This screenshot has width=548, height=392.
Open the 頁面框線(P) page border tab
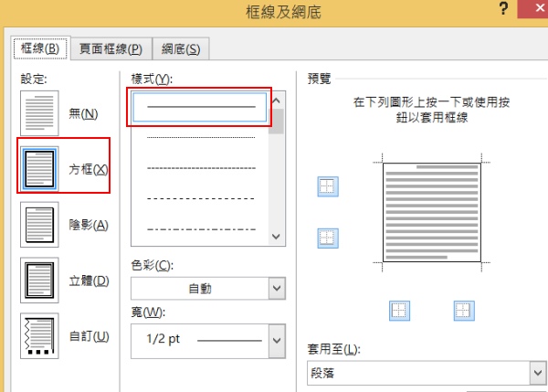coord(111,49)
